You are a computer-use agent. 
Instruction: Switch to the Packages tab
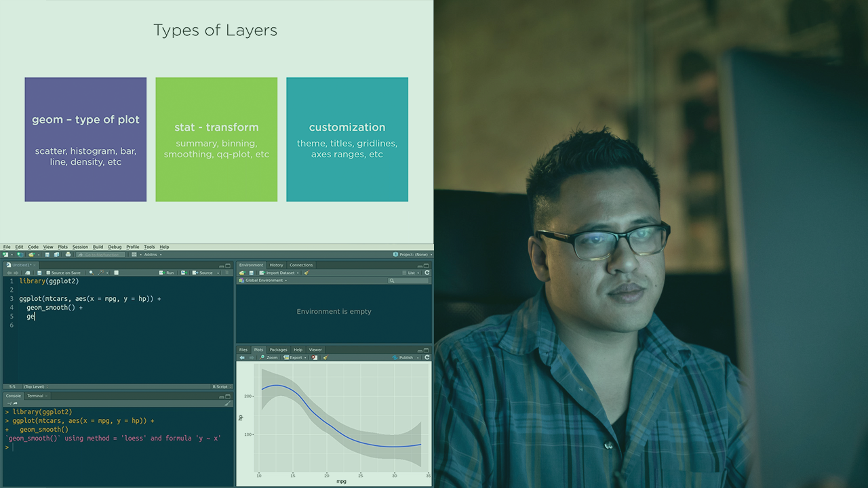(x=278, y=350)
